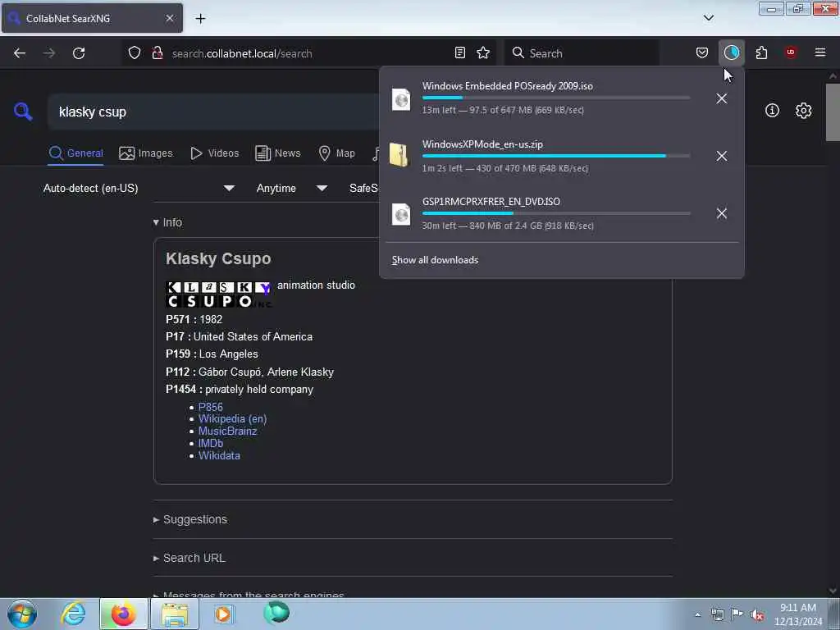The image size is (840, 630).
Task: Switch to the Images search tab
Action: [146, 153]
